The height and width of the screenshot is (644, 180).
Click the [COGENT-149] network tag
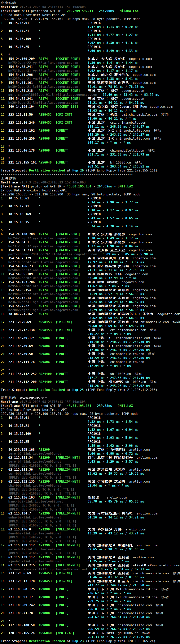pos(67,107)
